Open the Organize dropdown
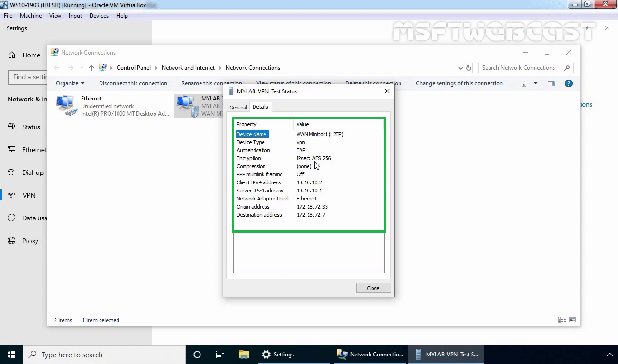Viewport: 618px width, 364px height. [70, 83]
